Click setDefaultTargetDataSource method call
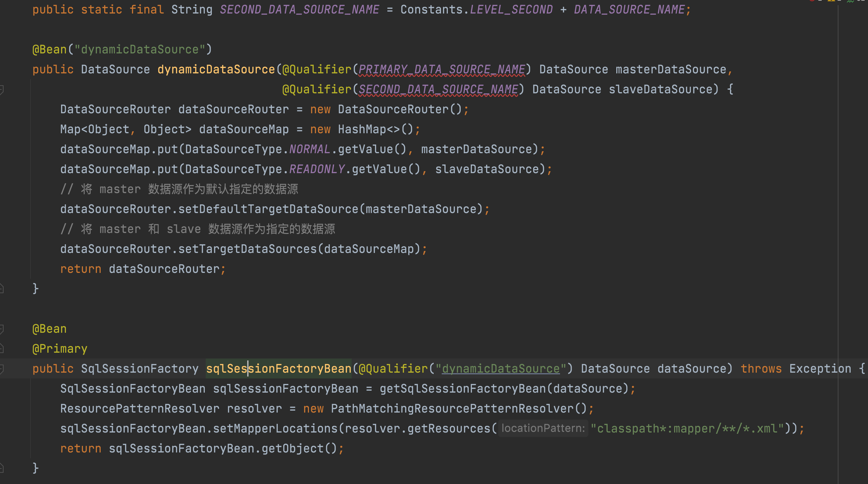Image resolution: width=868 pixels, height=484 pixels. tap(268, 209)
